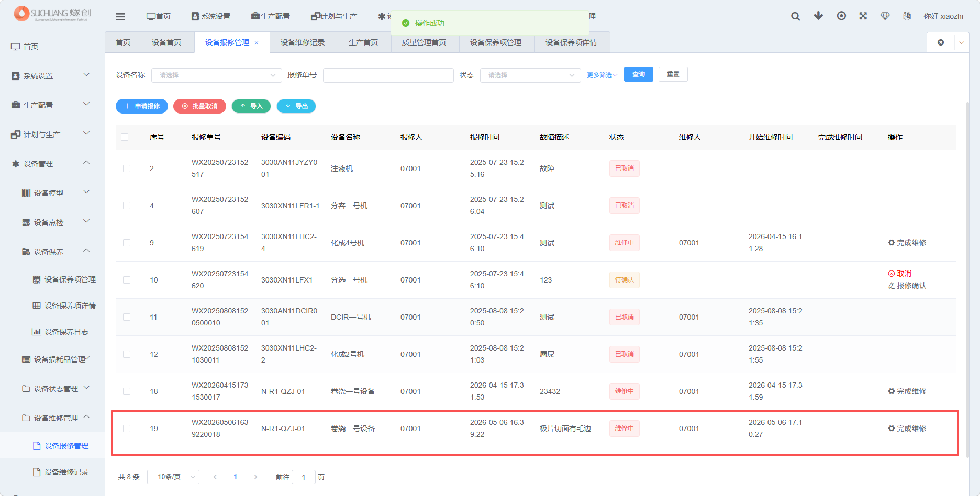Check the row with 序号 18
Screen dimensions: 980x496
pyautogui.click(x=127, y=391)
